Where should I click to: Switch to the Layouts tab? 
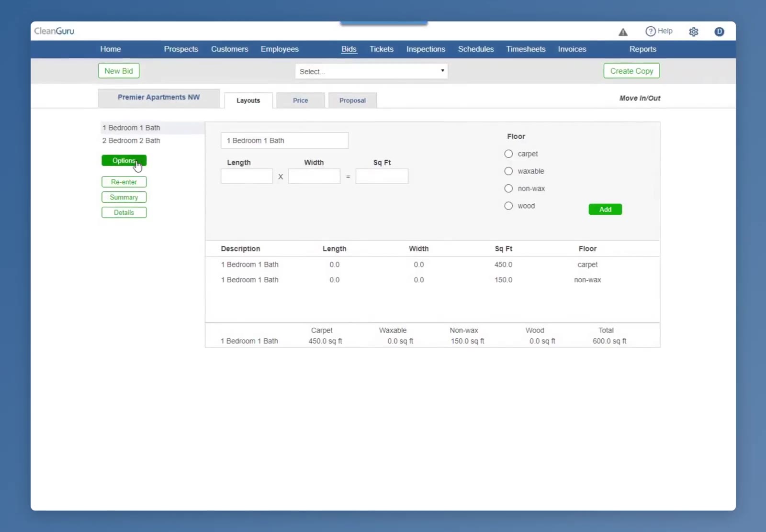248,100
